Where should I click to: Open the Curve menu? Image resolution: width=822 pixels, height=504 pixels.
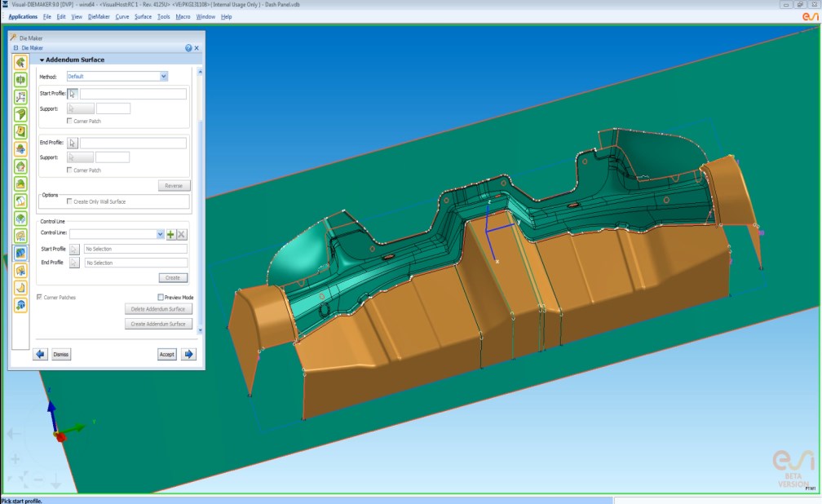(x=122, y=17)
